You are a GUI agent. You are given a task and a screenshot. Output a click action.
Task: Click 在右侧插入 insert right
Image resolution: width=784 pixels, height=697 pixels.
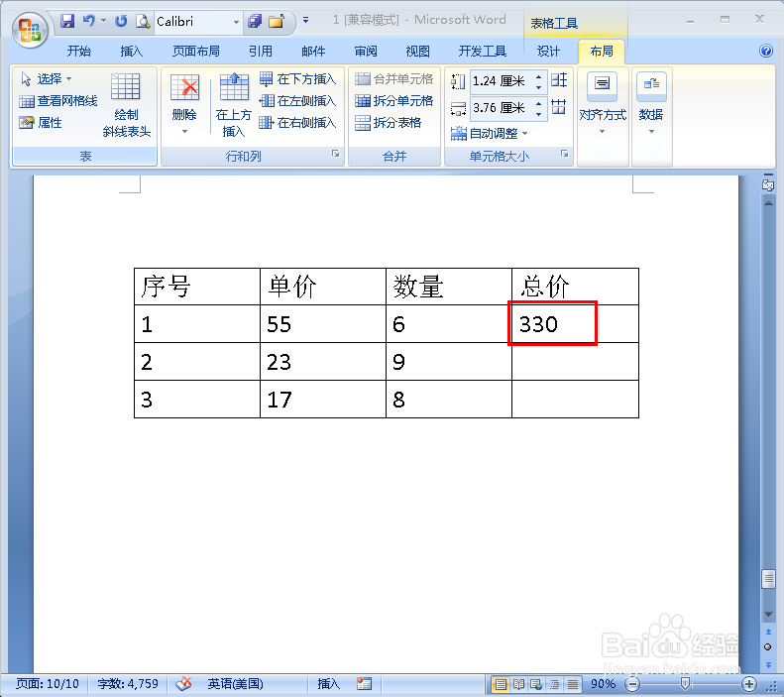click(298, 123)
